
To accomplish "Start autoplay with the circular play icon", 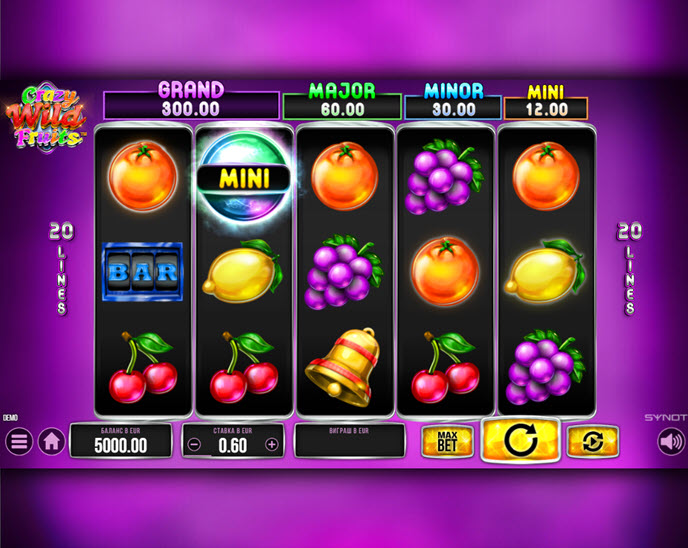I will (593, 442).
